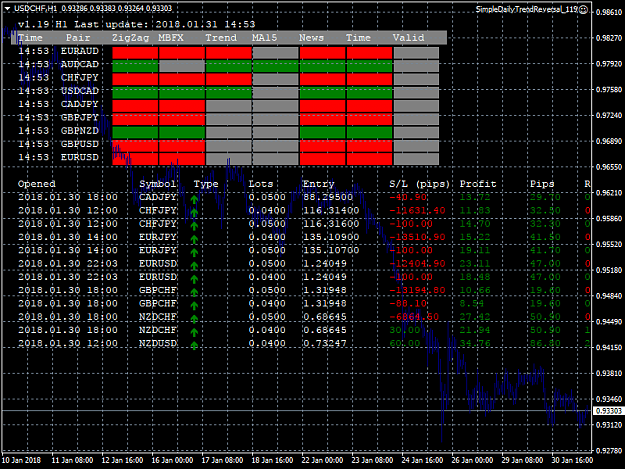Click the green arrow for CHFJPY entry 116.31400
Screen dimensions: 625x469
pos(194,213)
